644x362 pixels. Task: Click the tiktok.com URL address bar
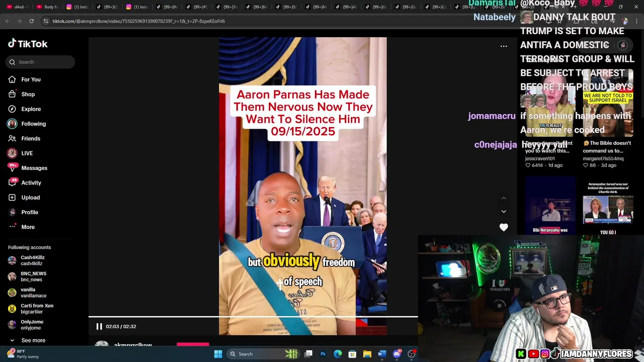tap(138, 21)
